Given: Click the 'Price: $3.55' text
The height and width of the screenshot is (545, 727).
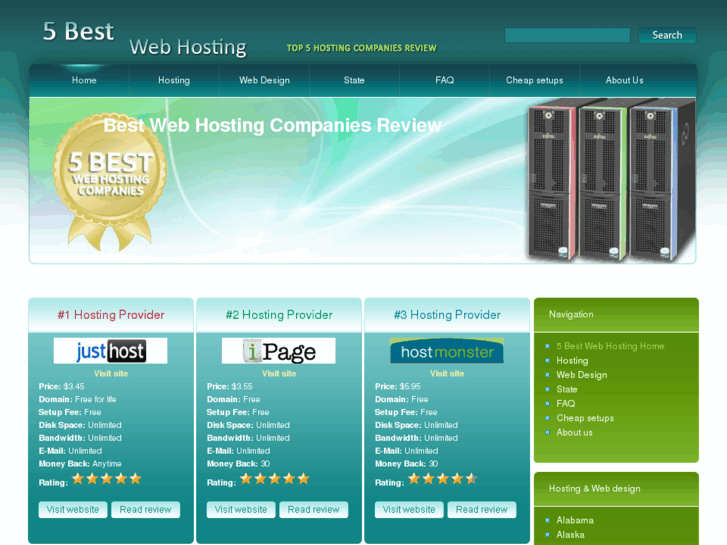Looking at the screenshot, I should click(230, 386).
